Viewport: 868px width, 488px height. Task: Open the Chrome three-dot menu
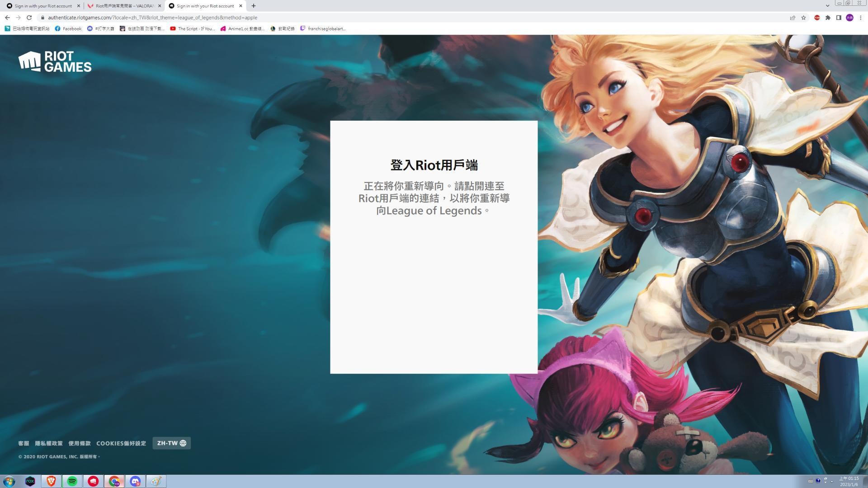click(860, 18)
